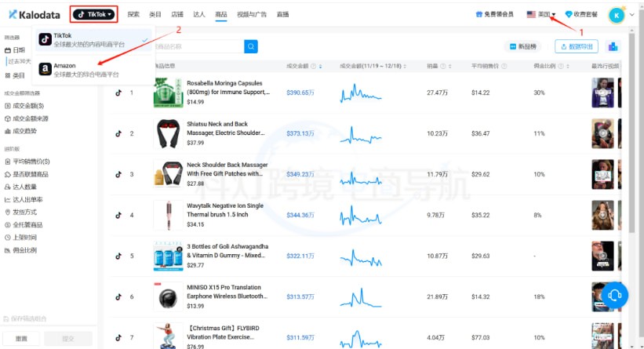Switch to the 视频与广告 tab

252,14
